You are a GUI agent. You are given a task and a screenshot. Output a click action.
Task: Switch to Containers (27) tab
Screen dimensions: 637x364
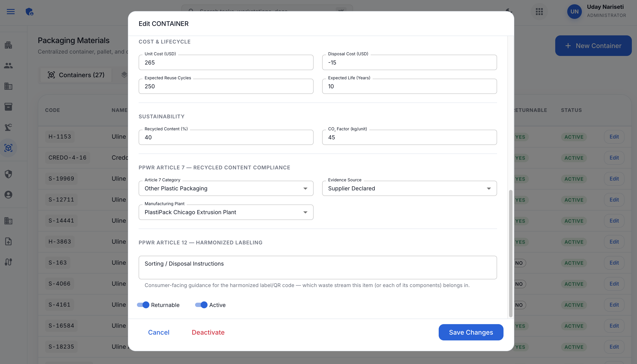point(76,75)
